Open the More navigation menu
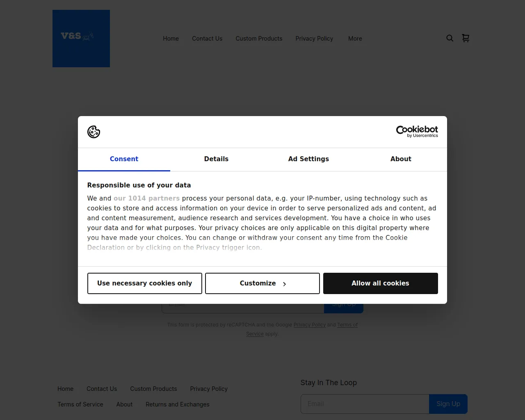The image size is (525, 420). point(355,39)
